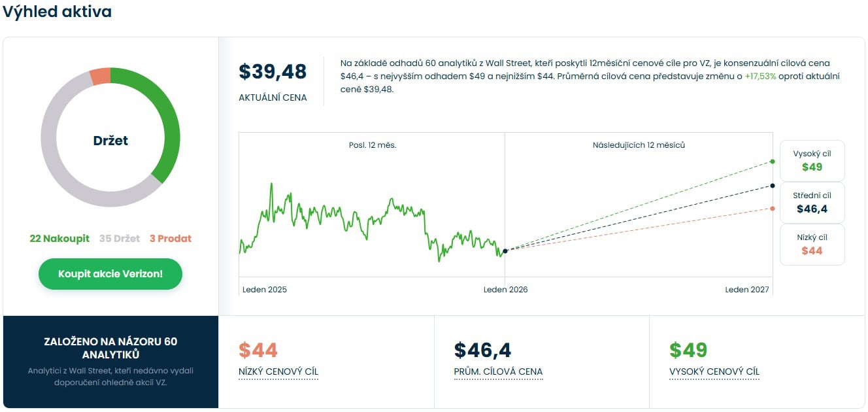Screen dimensions: 868x412
Task: Select the 35 Držet legend label
Action: coord(120,239)
